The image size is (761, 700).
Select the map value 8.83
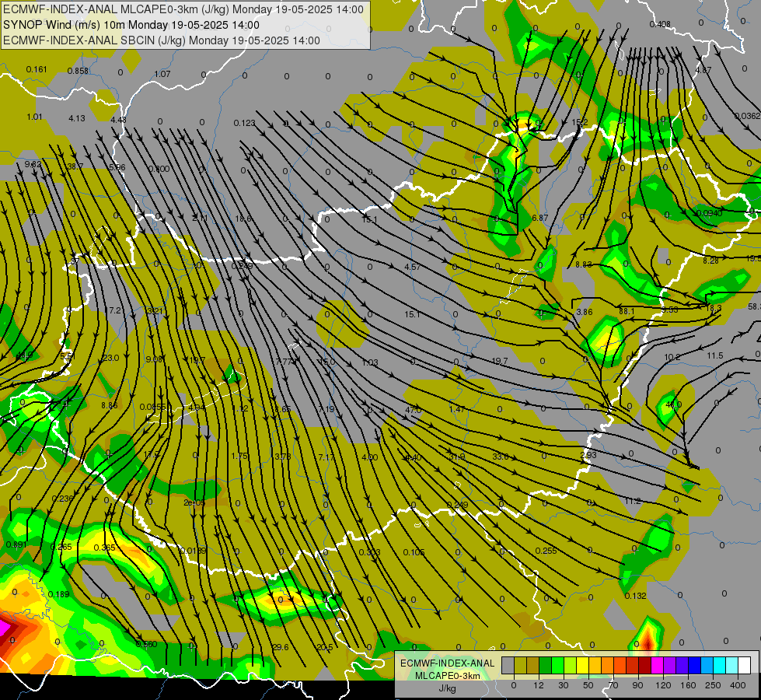pos(583,264)
